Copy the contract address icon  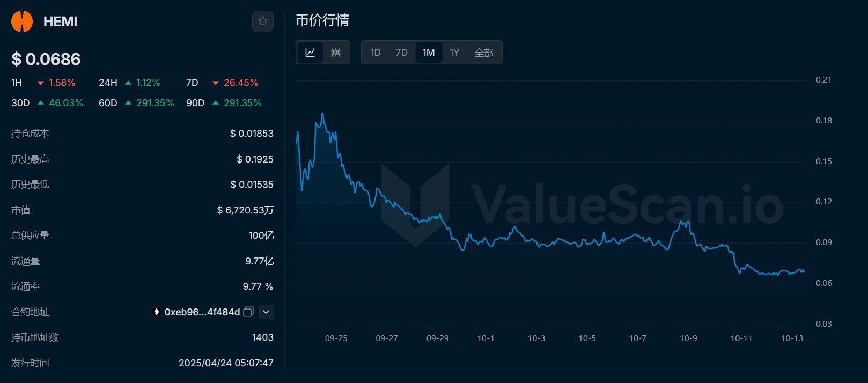pos(248,312)
